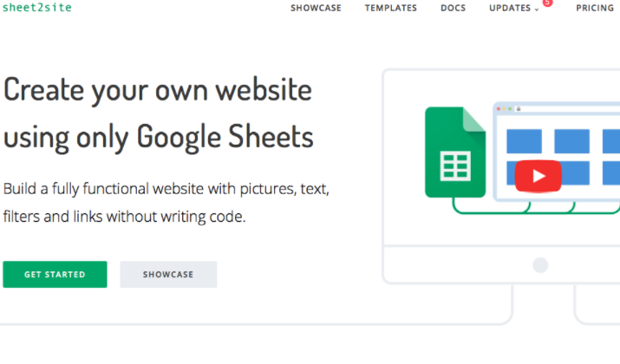The image size is (620, 364).
Task: Open the red updates notification badge
Action: click(547, 3)
